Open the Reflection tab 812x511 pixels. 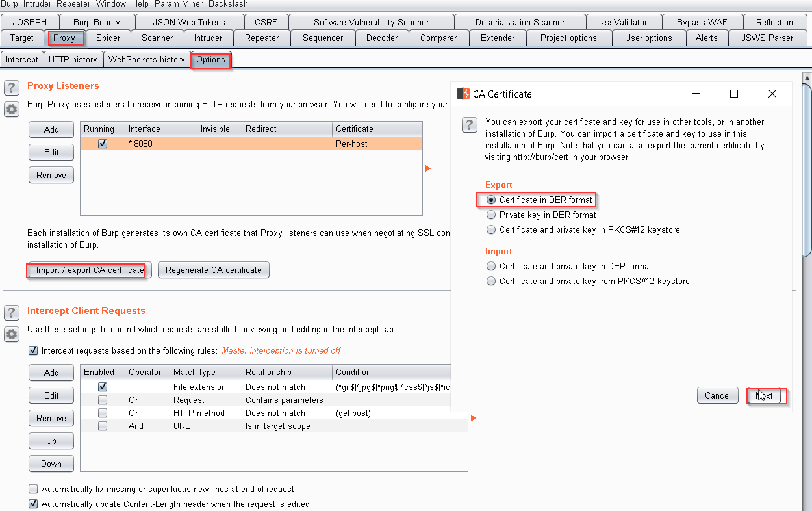pyautogui.click(x=774, y=22)
